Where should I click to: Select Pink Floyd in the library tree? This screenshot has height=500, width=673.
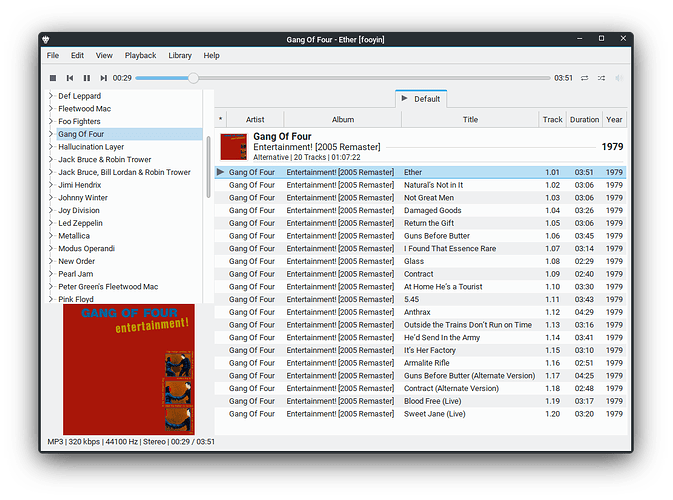(x=76, y=299)
